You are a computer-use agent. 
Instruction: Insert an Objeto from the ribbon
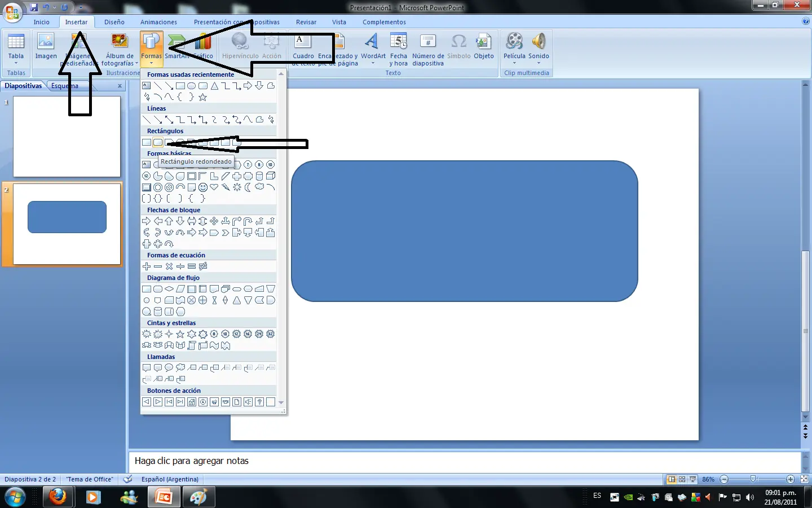[484, 46]
